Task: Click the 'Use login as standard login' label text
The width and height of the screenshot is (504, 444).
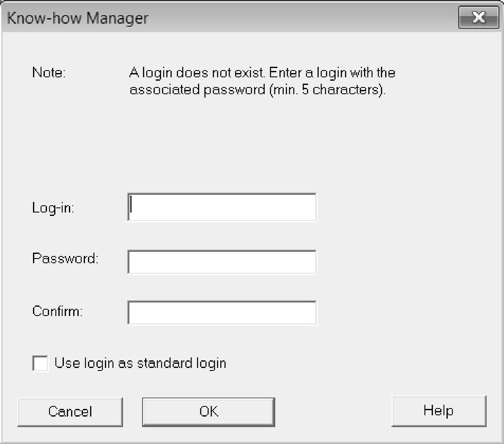Action: pyautogui.click(x=140, y=363)
